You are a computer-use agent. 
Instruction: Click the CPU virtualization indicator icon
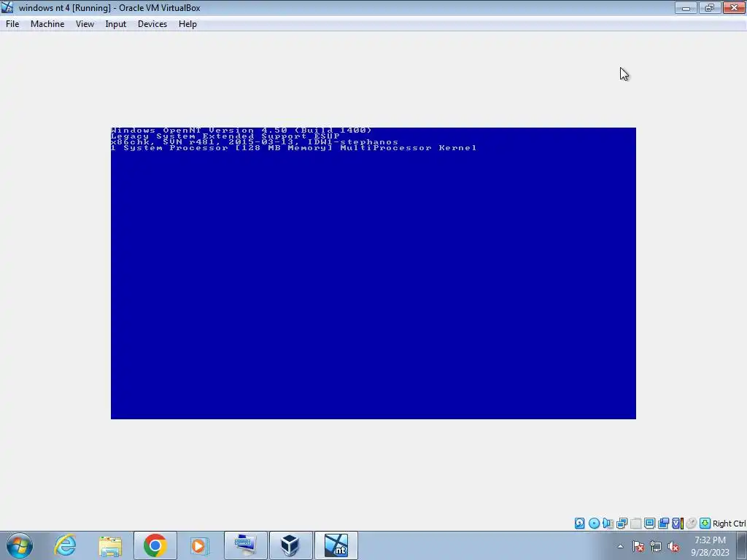click(678, 524)
